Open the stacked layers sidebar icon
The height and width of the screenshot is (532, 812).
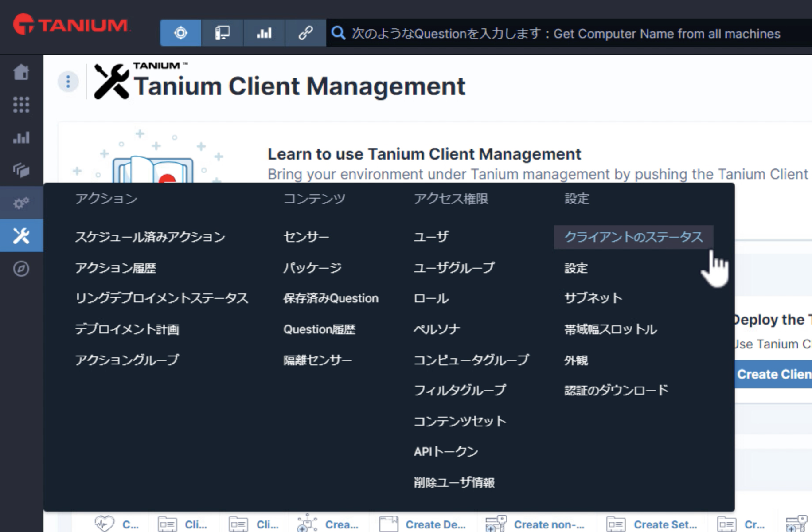pyautogui.click(x=21, y=170)
